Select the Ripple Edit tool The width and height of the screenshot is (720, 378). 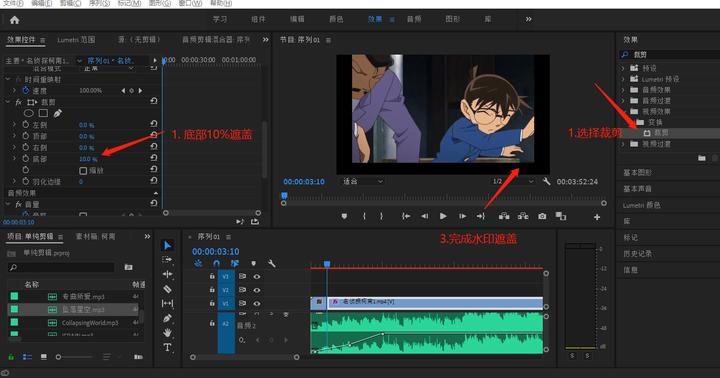pyautogui.click(x=168, y=274)
